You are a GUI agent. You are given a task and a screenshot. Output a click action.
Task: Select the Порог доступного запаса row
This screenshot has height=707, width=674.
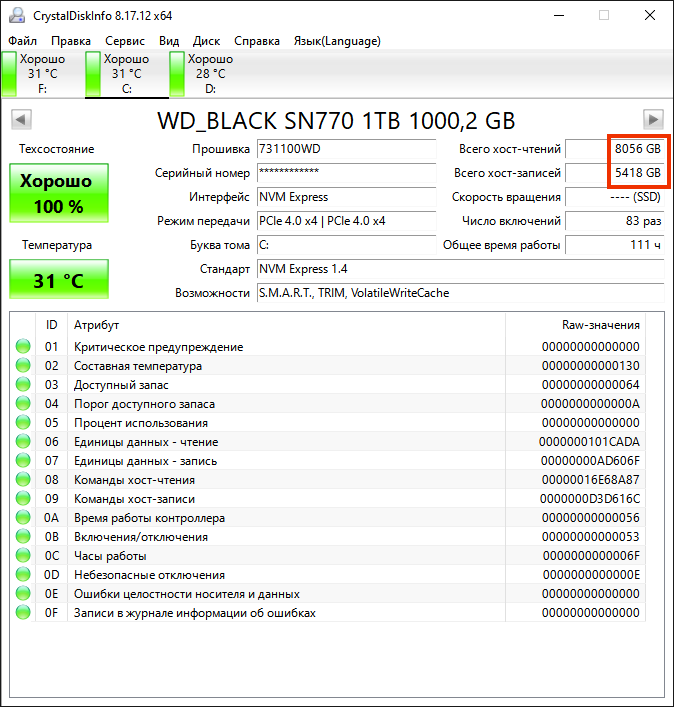(x=328, y=403)
